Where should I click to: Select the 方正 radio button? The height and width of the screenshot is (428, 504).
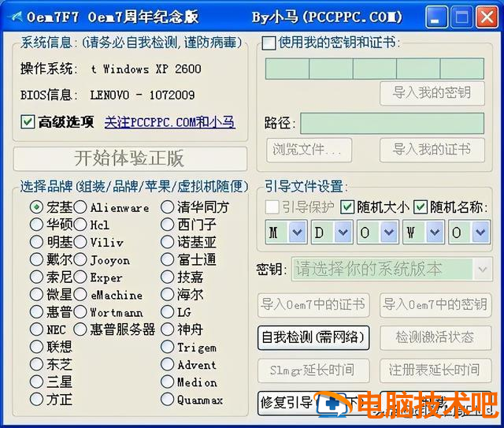[37, 399]
